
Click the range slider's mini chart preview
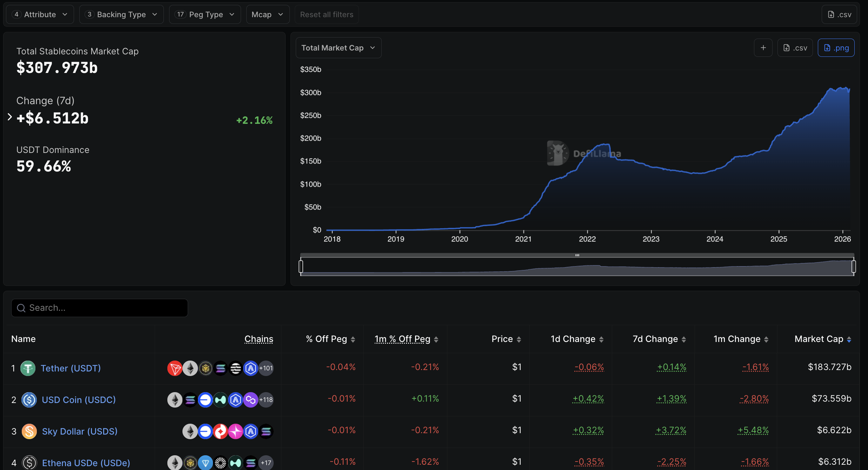point(577,267)
